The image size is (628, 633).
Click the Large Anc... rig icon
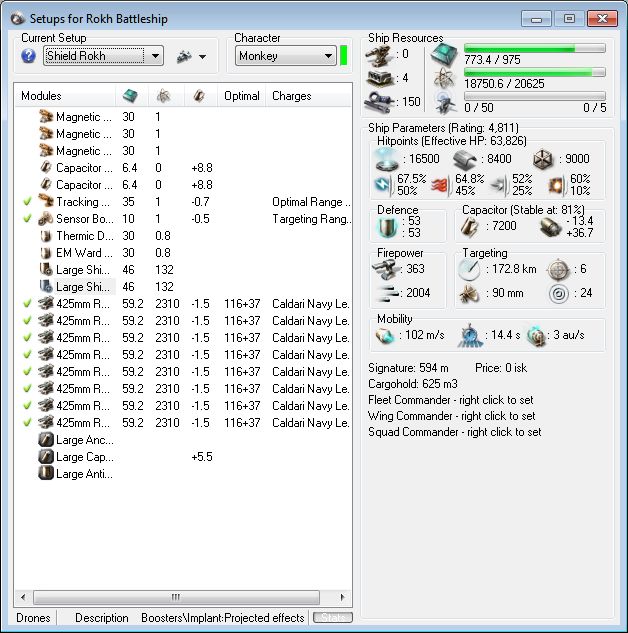point(46,439)
